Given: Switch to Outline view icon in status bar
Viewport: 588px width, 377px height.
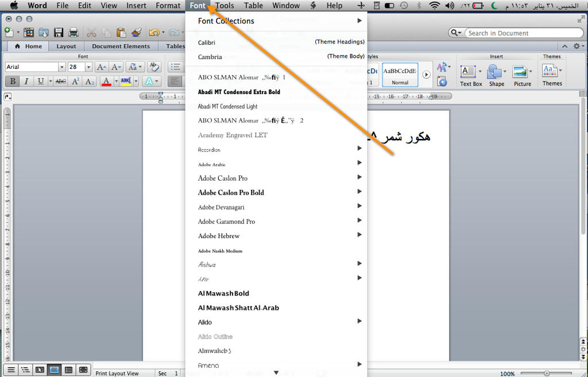Looking at the screenshot, I should tap(25, 370).
